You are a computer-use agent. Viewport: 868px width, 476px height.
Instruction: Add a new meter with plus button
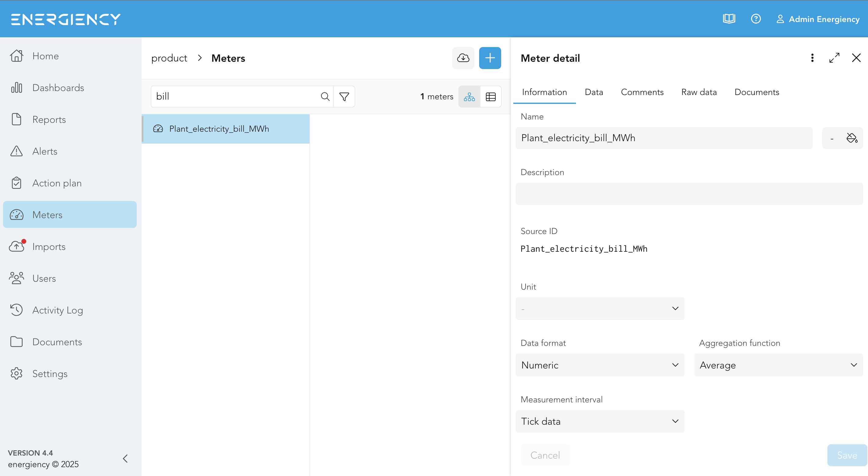(490, 58)
